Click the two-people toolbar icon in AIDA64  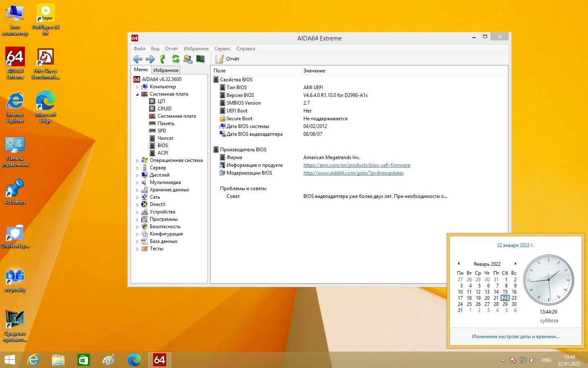(188, 59)
